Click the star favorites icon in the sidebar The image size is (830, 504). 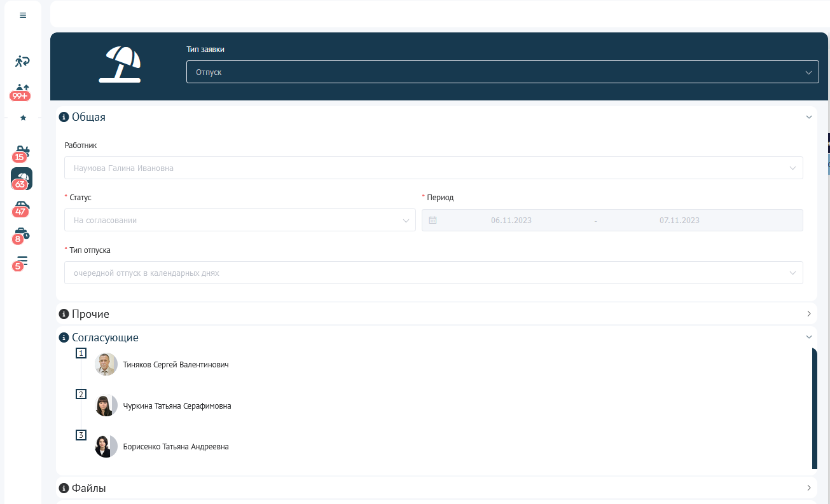(x=23, y=118)
